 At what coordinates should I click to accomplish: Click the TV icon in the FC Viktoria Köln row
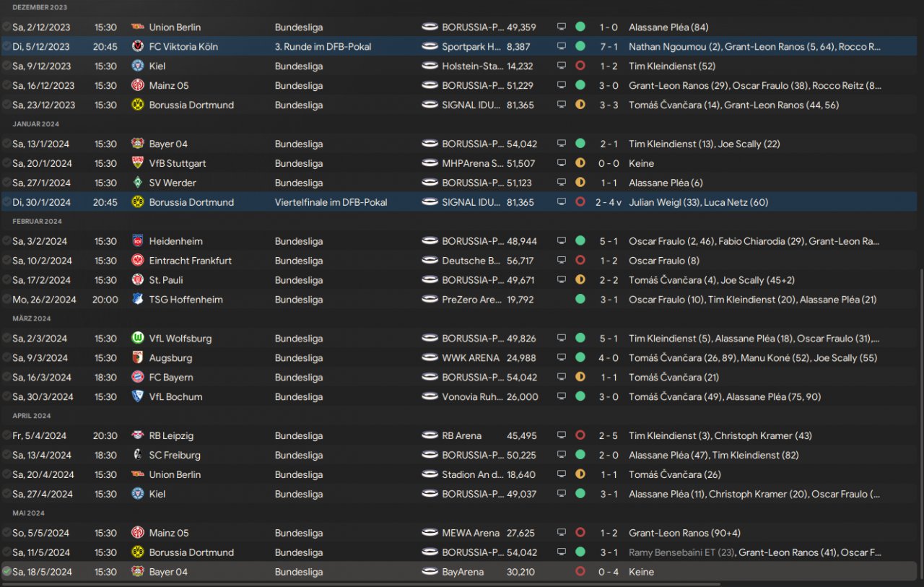562,47
